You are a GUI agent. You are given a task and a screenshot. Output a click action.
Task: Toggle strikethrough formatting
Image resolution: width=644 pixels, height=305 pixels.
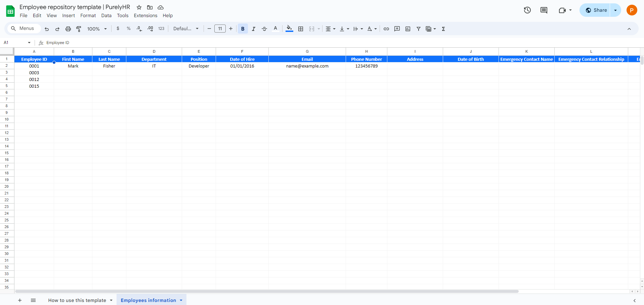[x=264, y=29]
